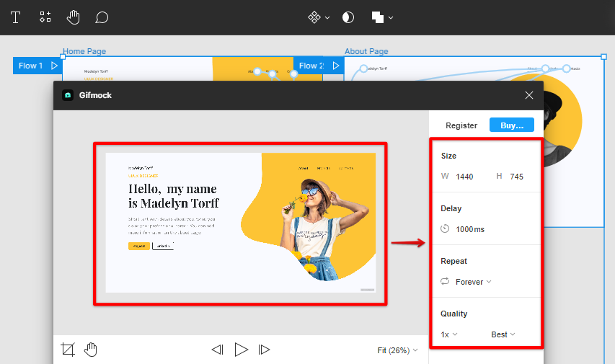Select the crop tool in Gifmock
The width and height of the screenshot is (615, 364).
click(68, 350)
